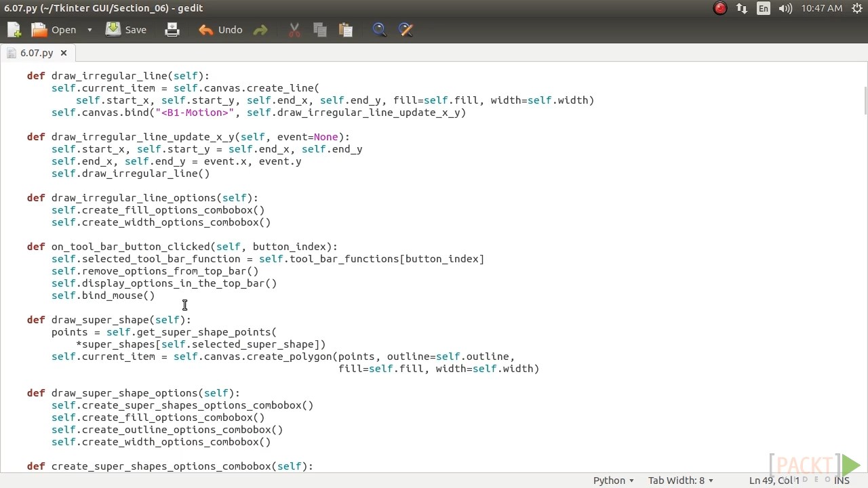Open the sound volume indicator
Screen dimensions: 868x488
(x=785, y=8)
